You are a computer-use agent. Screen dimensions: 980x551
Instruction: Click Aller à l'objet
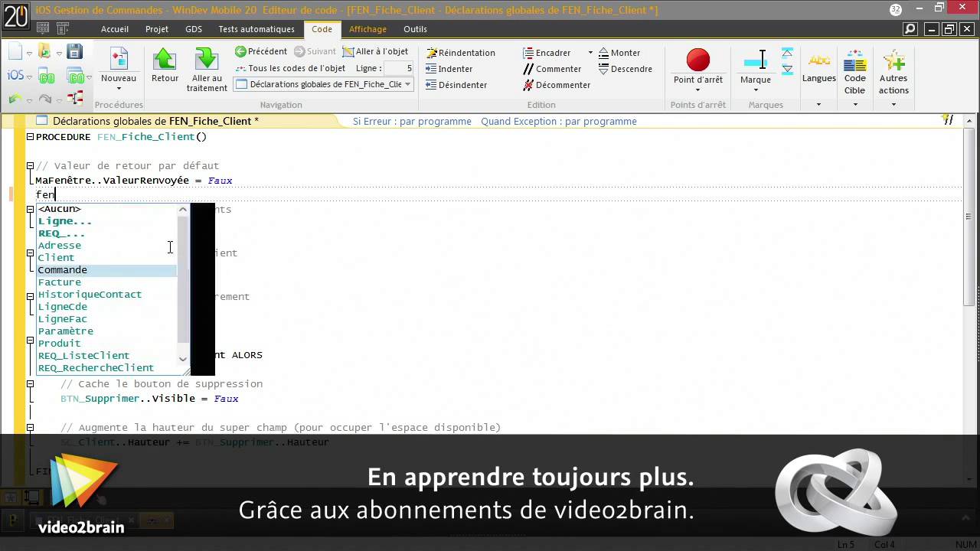click(x=375, y=51)
